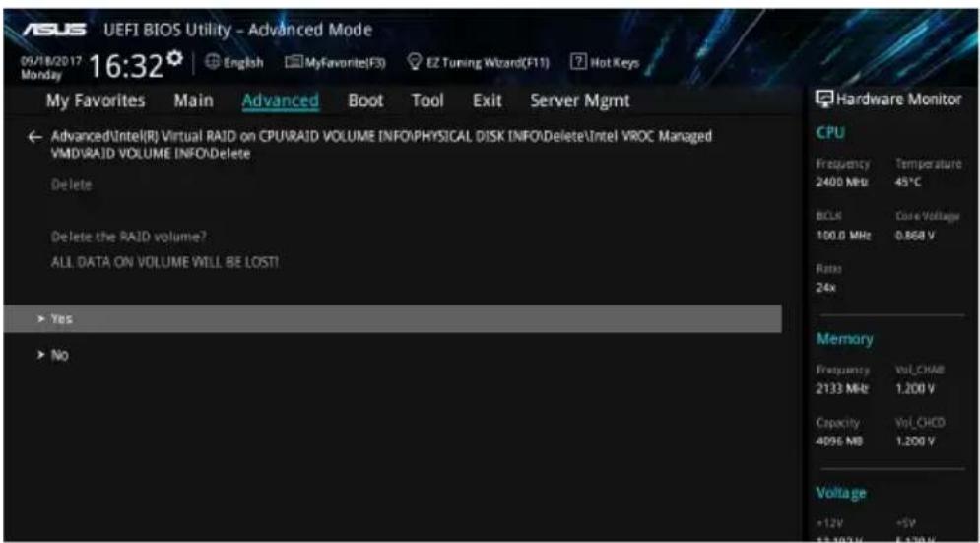Click the globe language icon
The width and height of the screenshot is (980, 543).
[x=211, y=62]
